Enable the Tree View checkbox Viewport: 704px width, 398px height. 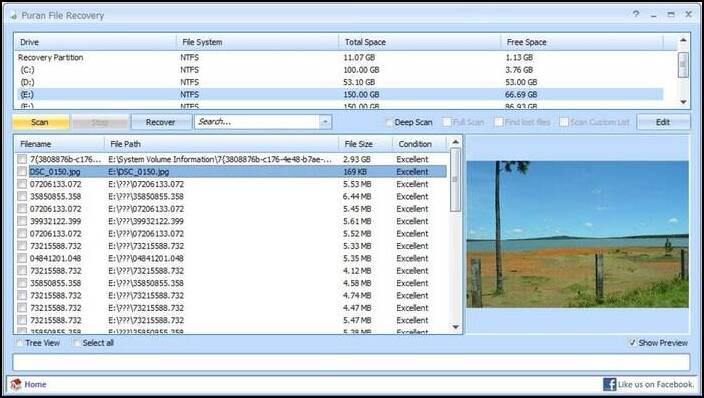pos(19,343)
